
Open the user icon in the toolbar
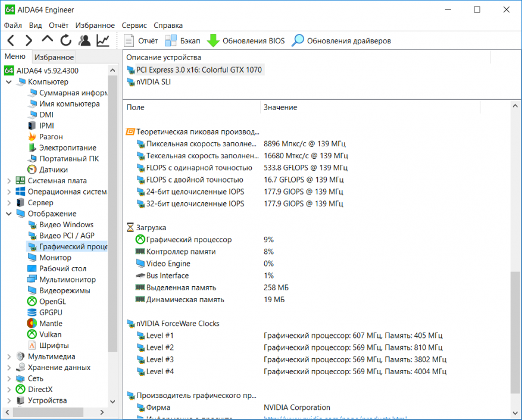tap(85, 40)
